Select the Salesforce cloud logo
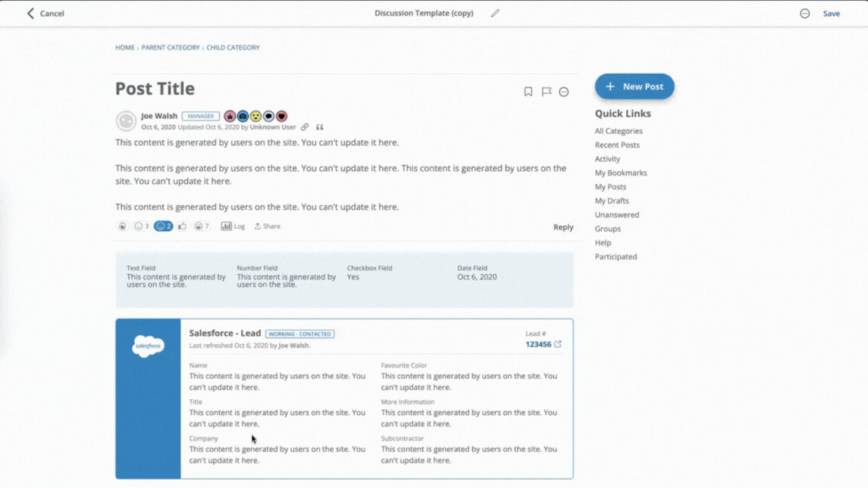The height and width of the screenshot is (488, 868). point(148,346)
